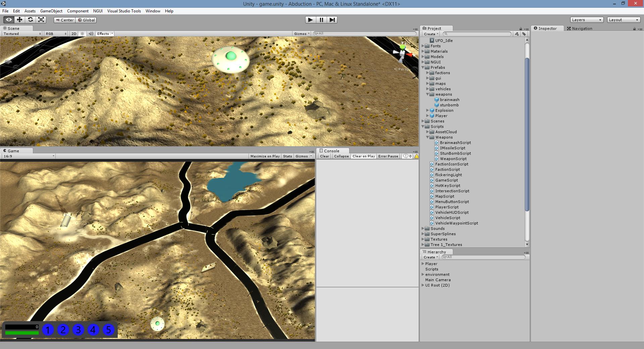The image size is (644, 349).
Task: Click weapon slot button 5 in Game view
Action: 108,330
